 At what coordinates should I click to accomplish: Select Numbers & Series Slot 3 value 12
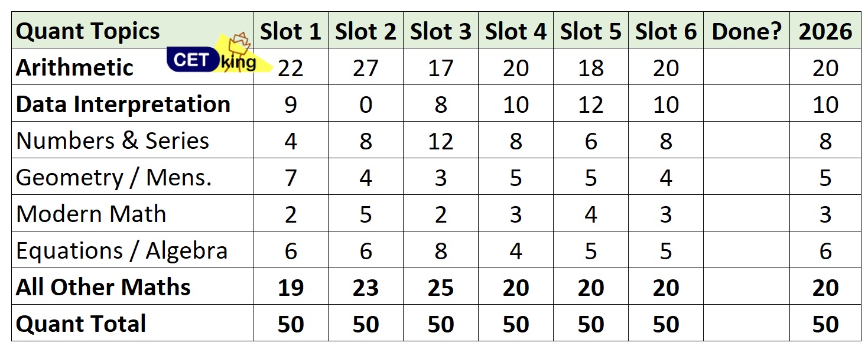pos(440,141)
